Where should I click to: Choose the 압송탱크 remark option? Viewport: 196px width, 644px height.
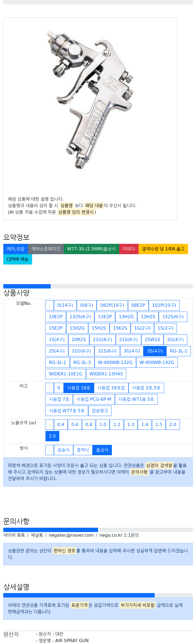pyautogui.click(x=100, y=411)
